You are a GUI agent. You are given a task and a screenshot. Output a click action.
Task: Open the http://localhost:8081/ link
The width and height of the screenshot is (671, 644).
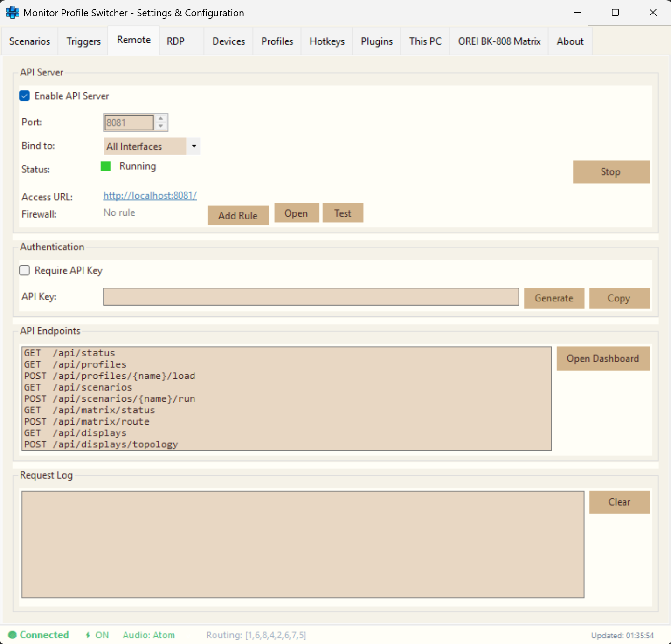coord(150,195)
